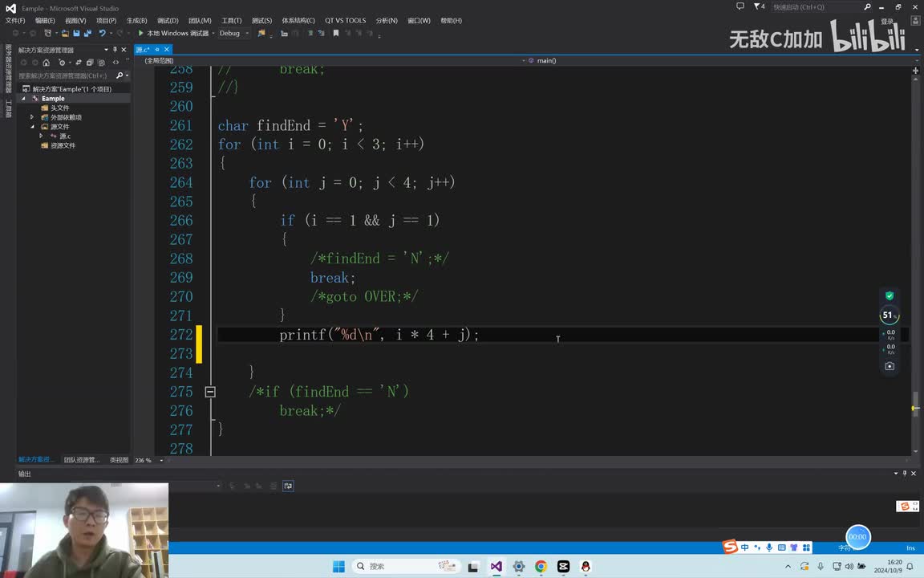Click Sync with Active Document icon
924x578 pixels.
coord(79,62)
